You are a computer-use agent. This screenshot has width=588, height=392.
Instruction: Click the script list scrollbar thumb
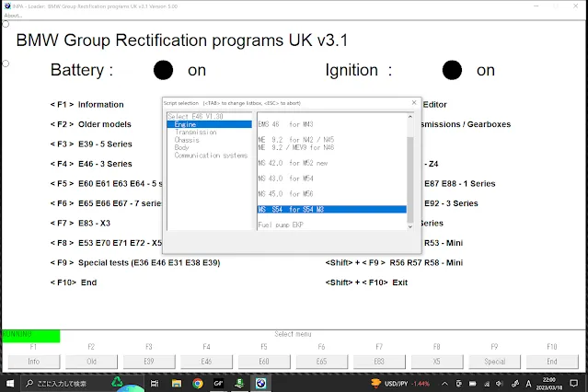click(x=410, y=180)
